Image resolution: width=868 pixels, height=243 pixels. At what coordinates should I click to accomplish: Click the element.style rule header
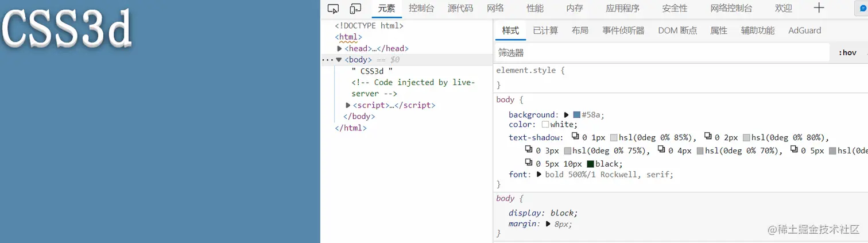[530, 70]
